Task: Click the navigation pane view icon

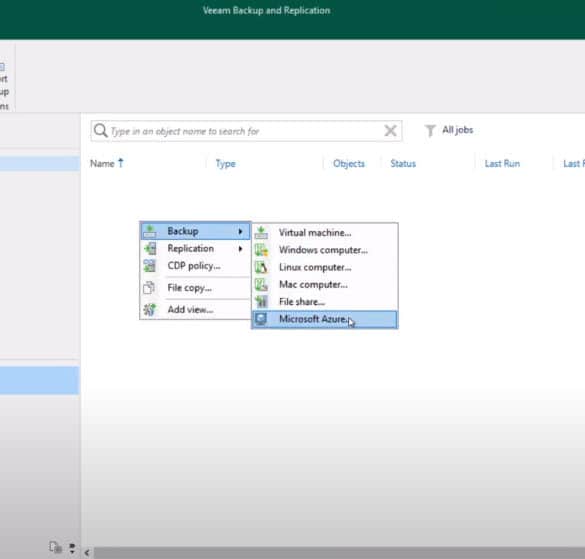Action: point(55,547)
